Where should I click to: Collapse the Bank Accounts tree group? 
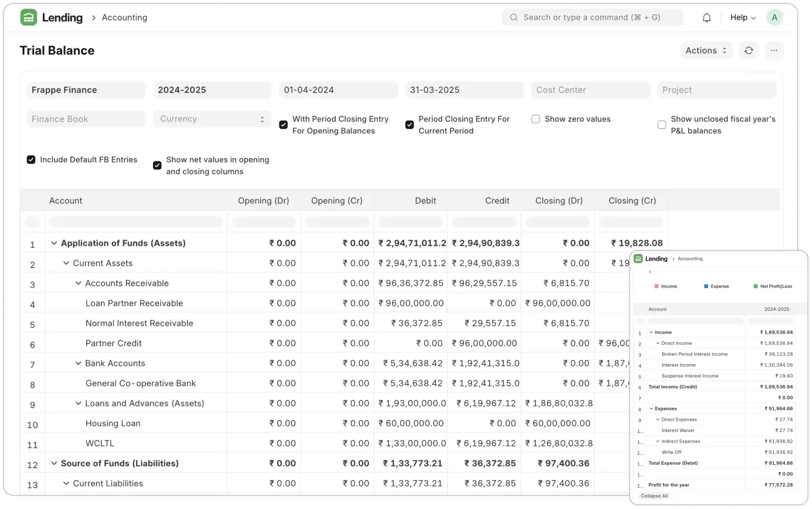pyautogui.click(x=78, y=363)
